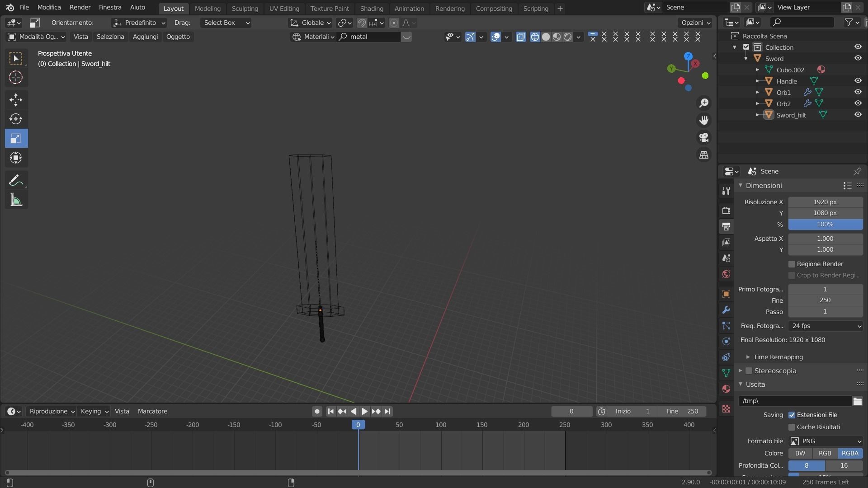Select the Annotate tool
This screenshot has width=868, height=488.
(x=16, y=181)
